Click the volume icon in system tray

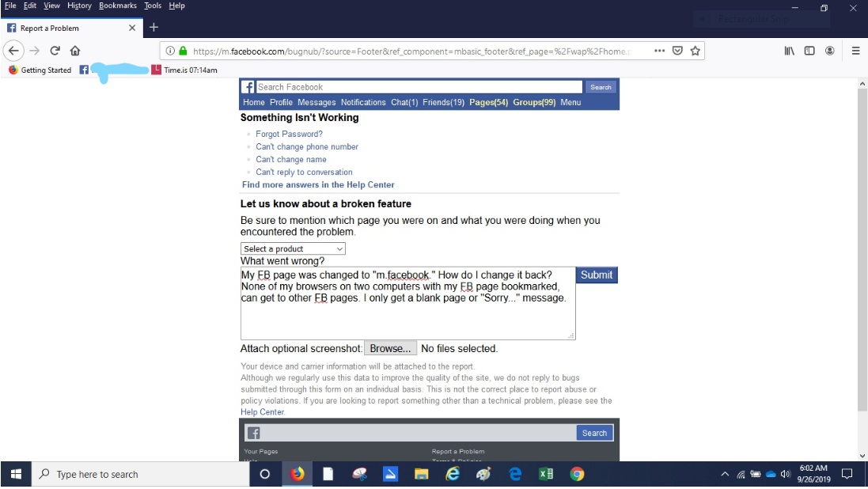coord(786,474)
